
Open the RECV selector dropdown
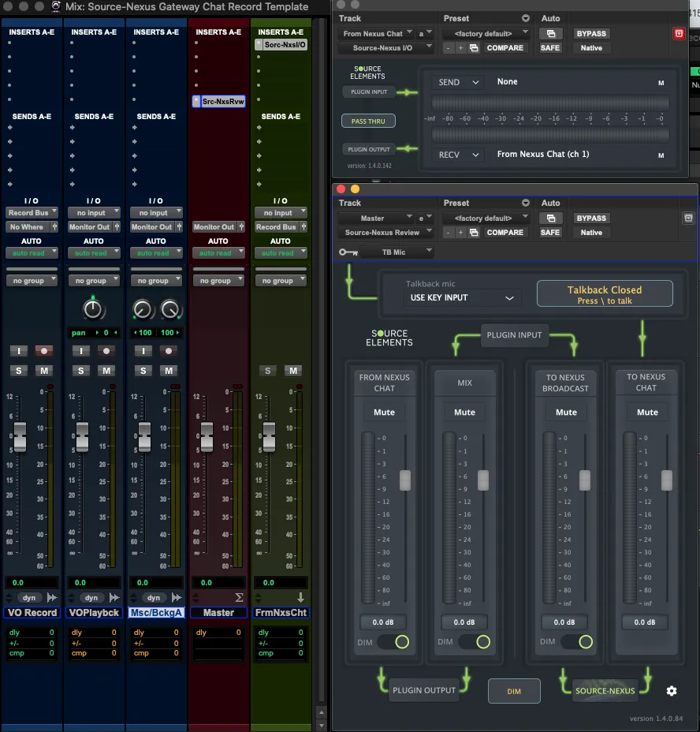coord(458,155)
